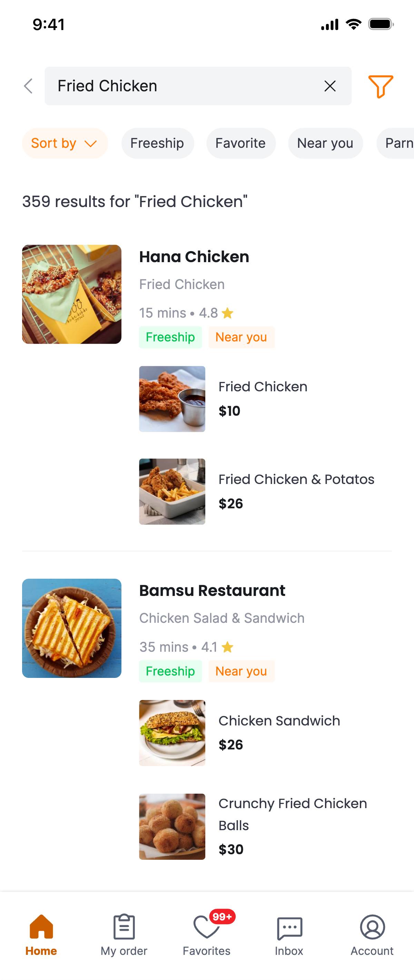This screenshot has width=414, height=980.
Task: Choose the Fried Chicken & Potatos item
Action: [296, 479]
